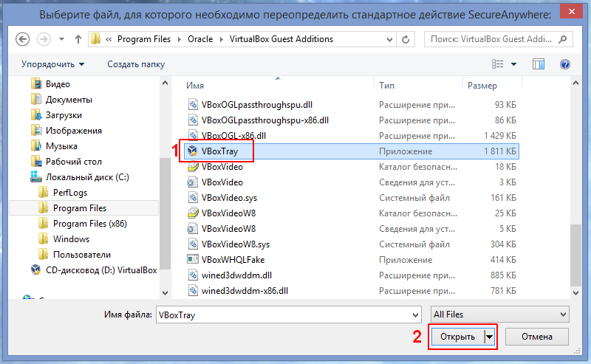Select file VBoxOGLpassthroughspu-x86.dll
The image size is (591, 364).
click(265, 120)
